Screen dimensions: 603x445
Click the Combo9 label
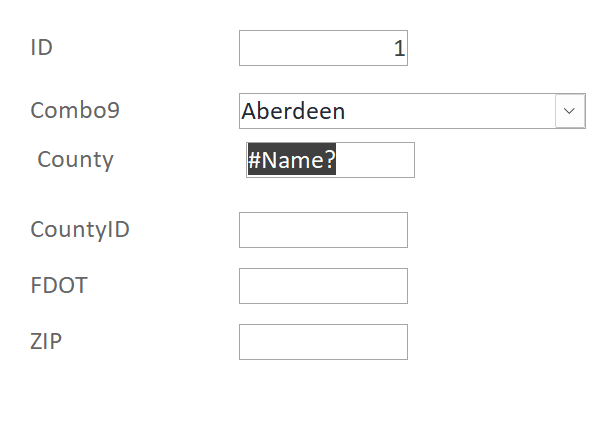pyautogui.click(x=75, y=110)
